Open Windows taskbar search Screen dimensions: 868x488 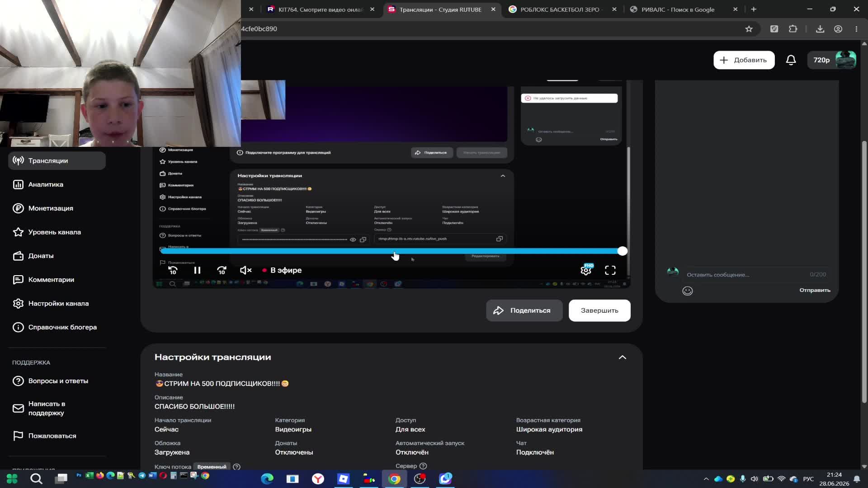click(37, 479)
